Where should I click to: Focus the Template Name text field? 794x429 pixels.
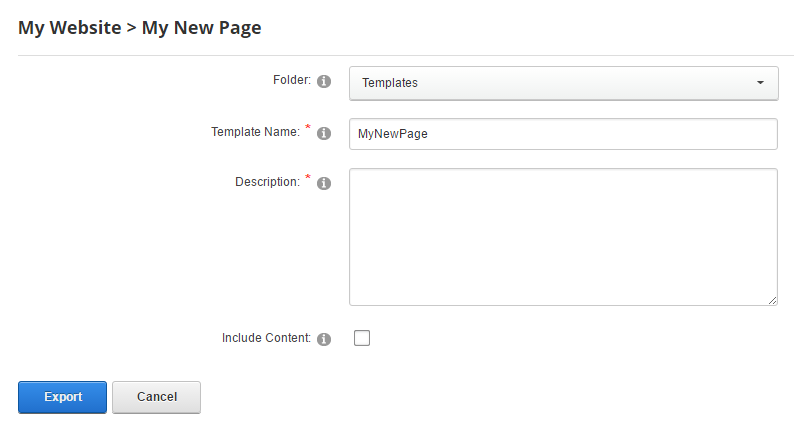[563, 134]
